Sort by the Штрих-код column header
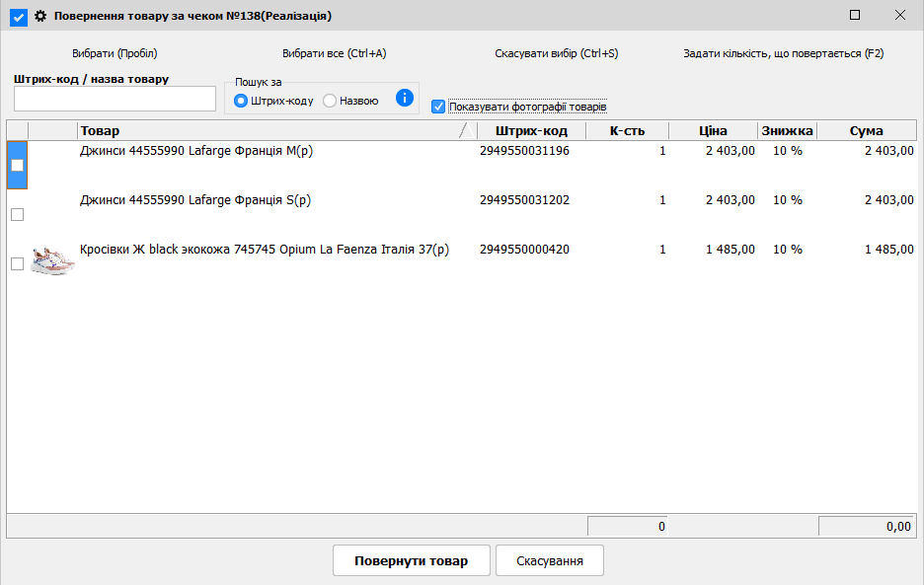 click(x=530, y=131)
